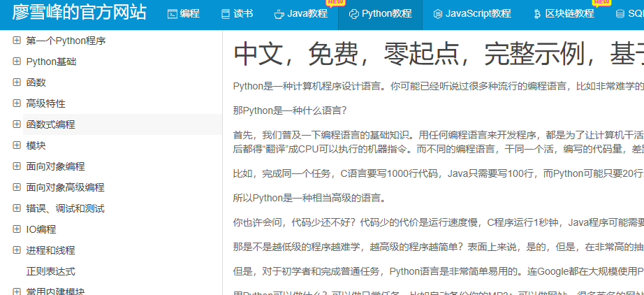Expand the 函数式编程 plus box
Image resolution: width=644 pixels, height=295 pixels.
[17, 124]
